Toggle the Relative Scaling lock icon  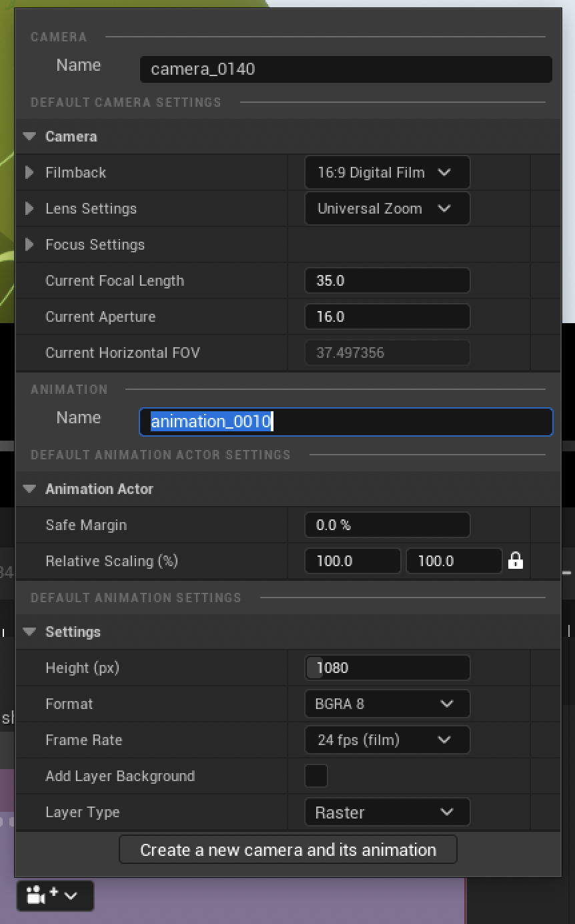click(x=515, y=561)
